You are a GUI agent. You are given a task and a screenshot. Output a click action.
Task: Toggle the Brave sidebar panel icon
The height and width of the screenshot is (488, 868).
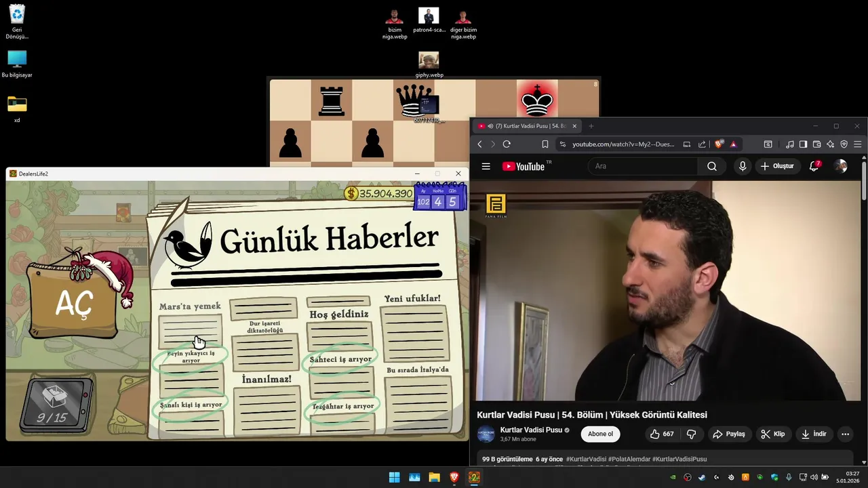tap(804, 144)
